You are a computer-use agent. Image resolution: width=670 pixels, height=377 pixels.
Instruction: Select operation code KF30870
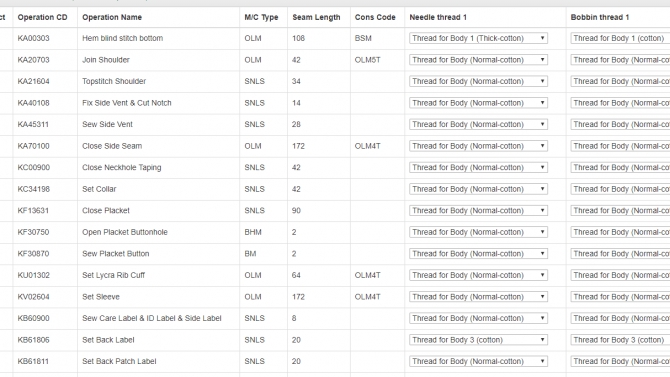[33, 253]
